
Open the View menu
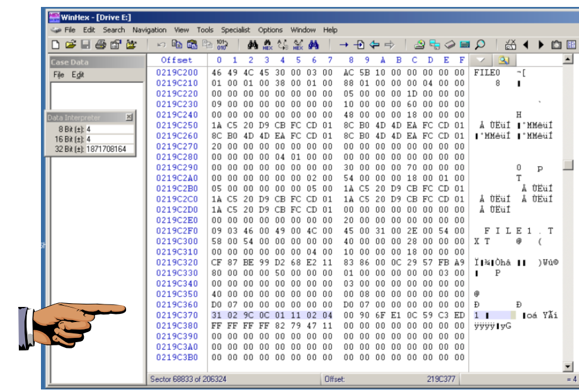(181, 30)
